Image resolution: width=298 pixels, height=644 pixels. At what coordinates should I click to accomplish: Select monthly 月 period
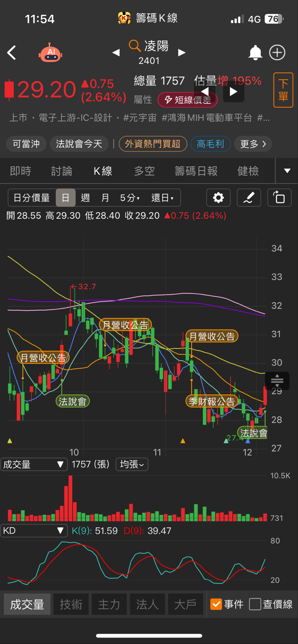tap(105, 198)
